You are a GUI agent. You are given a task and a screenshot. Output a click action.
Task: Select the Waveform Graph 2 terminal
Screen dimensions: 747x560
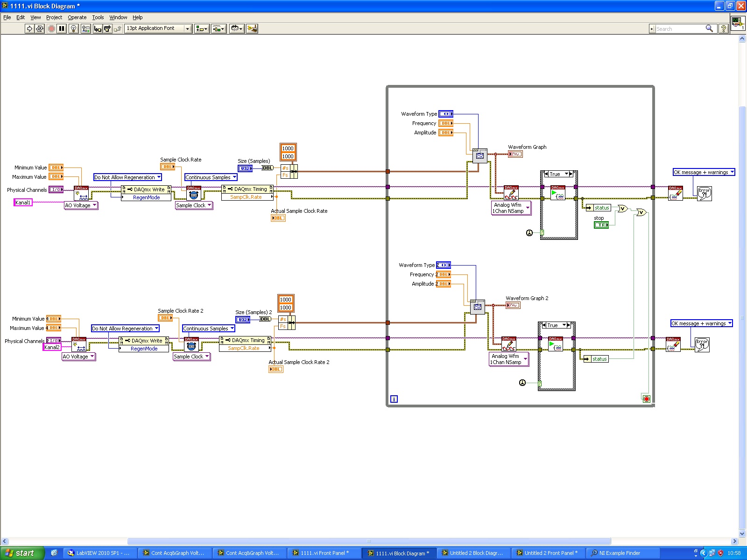[x=513, y=305]
